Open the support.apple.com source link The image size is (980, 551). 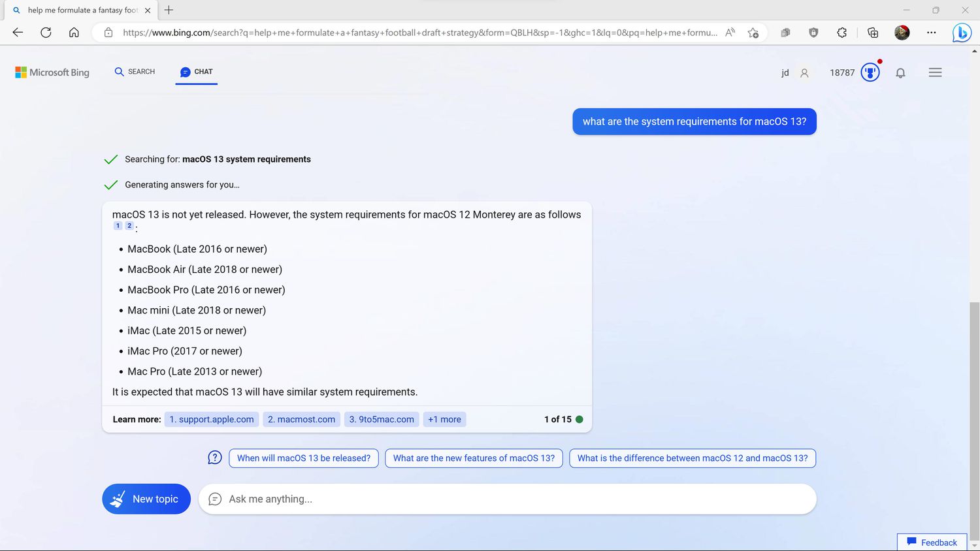tap(212, 419)
